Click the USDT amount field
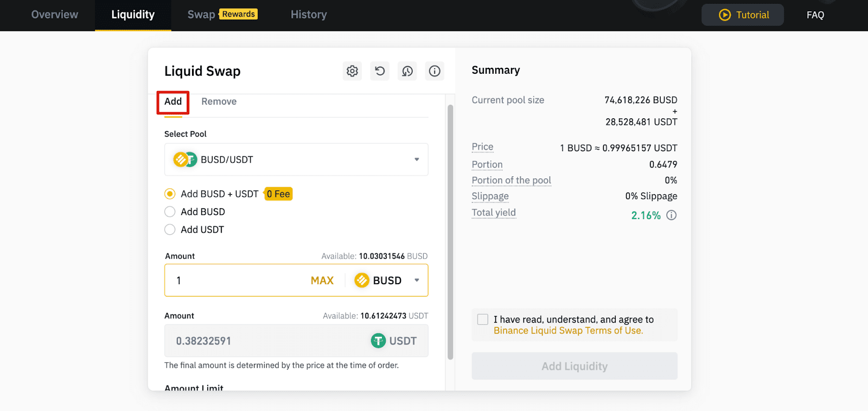Viewport: 868px width, 411px height. pos(296,341)
